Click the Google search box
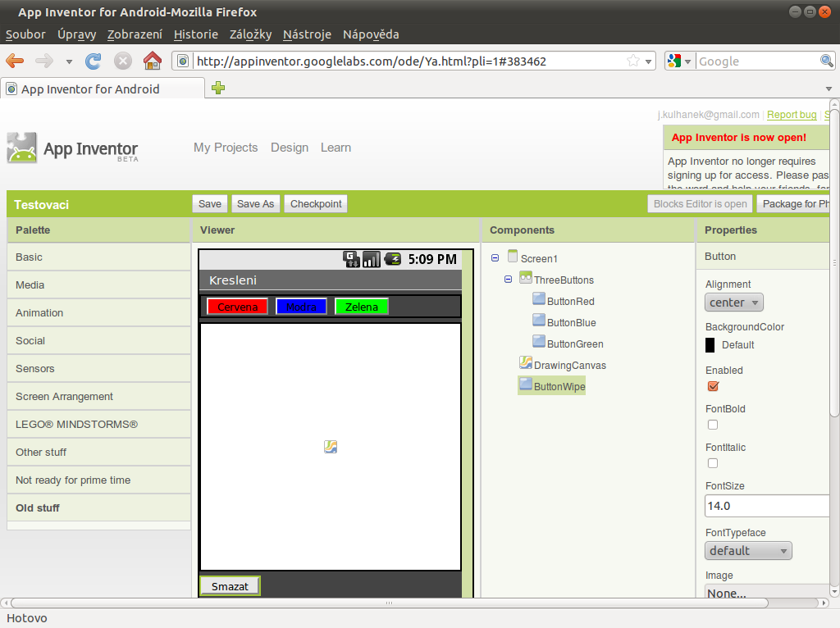Image resolution: width=840 pixels, height=628 pixels. (757, 61)
